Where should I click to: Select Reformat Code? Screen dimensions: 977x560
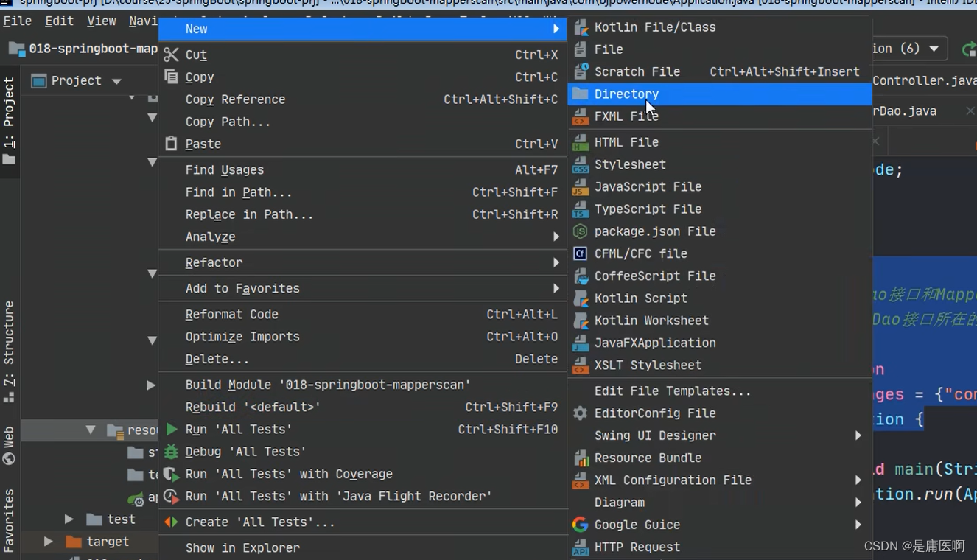click(x=363, y=314)
